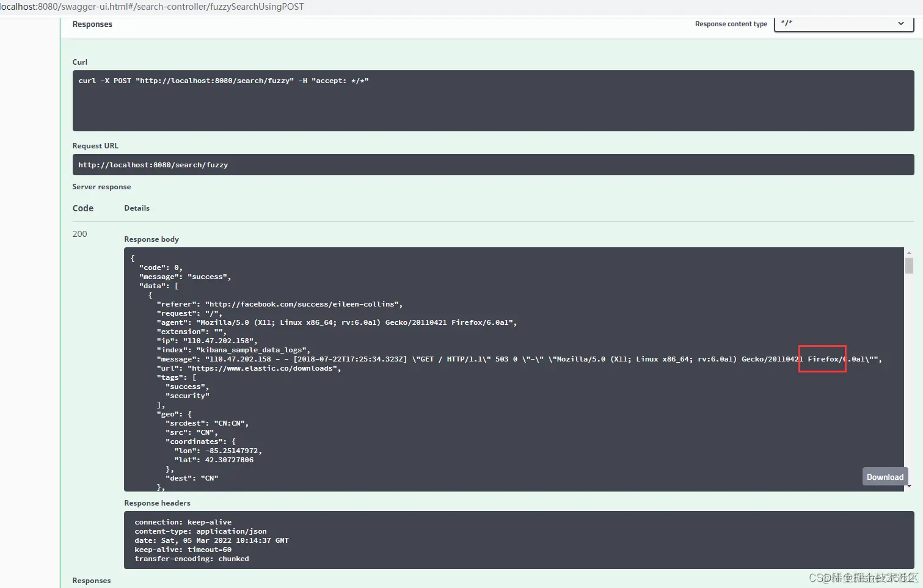
Task: Click the "success" entry in tags array
Action: pyautogui.click(x=188, y=387)
